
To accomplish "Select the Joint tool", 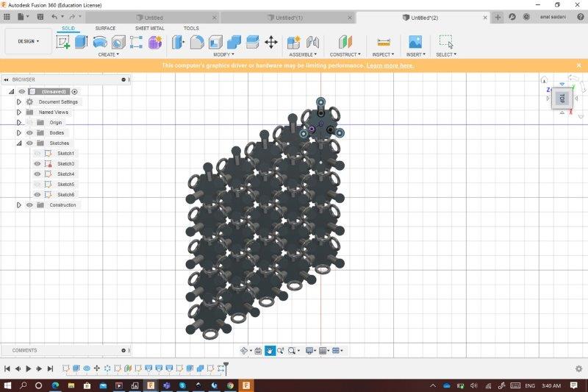I will click(312, 42).
